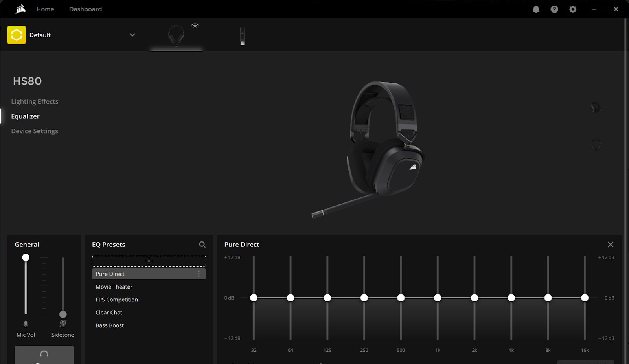Viewport: 629px width, 364px height.
Task: Click the 500 Hz band handle
Action: tap(401, 298)
